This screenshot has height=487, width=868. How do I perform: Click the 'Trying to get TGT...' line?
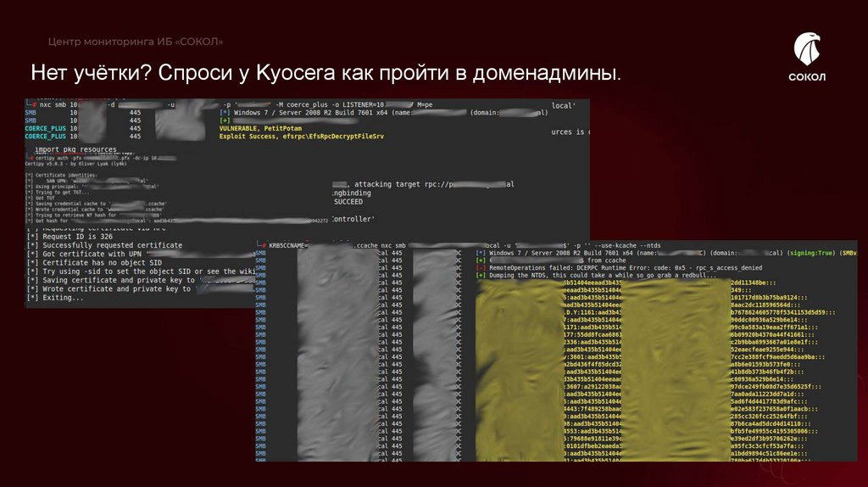click(x=58, y=193)
